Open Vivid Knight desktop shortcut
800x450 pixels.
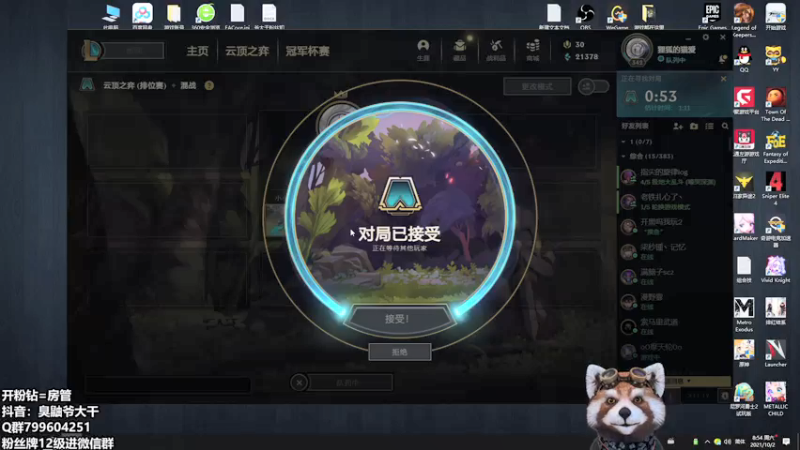pyautogui.click(x=776, y=269)
